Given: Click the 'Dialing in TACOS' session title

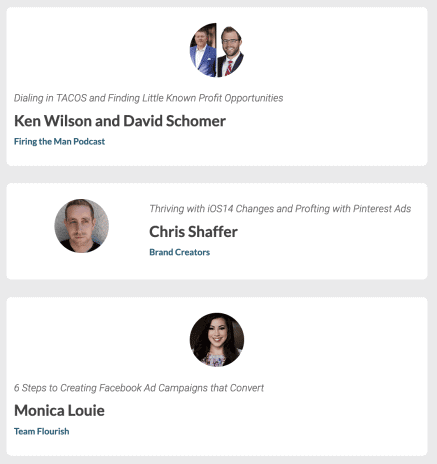Looking at the screenshot, I should click(148, 98).
